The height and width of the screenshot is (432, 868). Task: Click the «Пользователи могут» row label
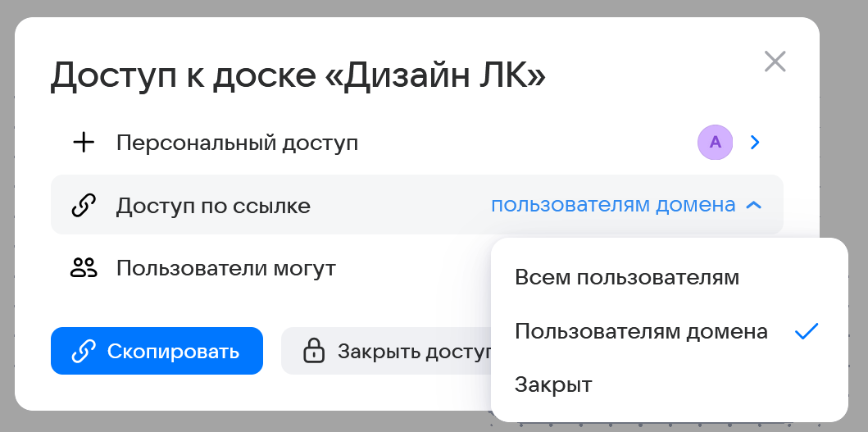(x=225, y=267)
